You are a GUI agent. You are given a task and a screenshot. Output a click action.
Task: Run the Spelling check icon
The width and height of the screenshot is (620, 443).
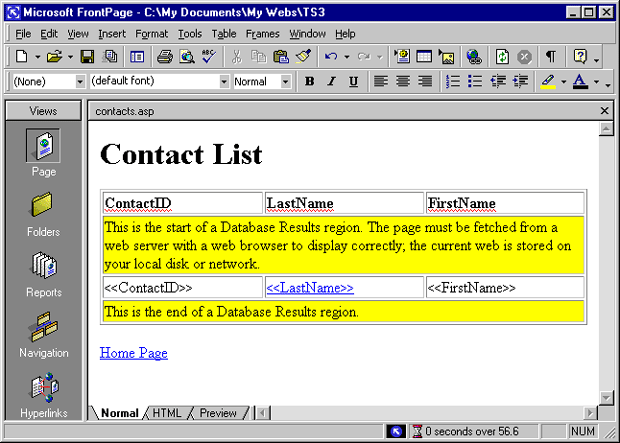[x=209, y=57]
